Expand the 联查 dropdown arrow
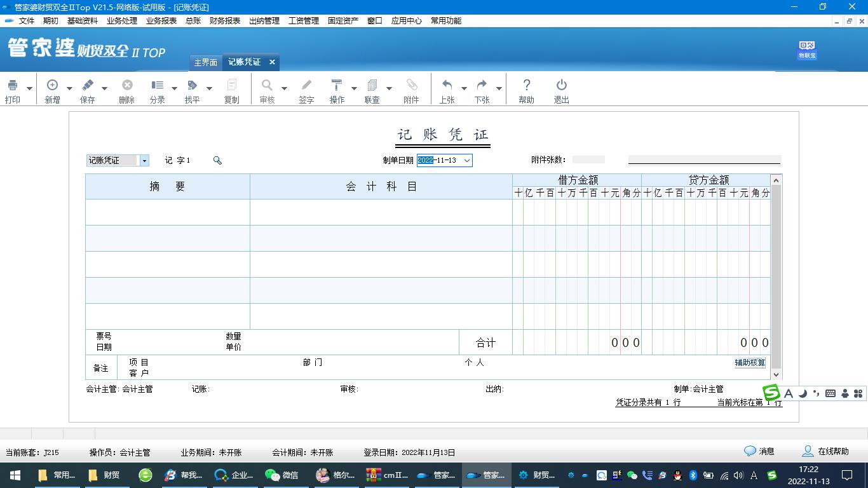This screenshot has width=868, height=488. [x=389, y=88]
